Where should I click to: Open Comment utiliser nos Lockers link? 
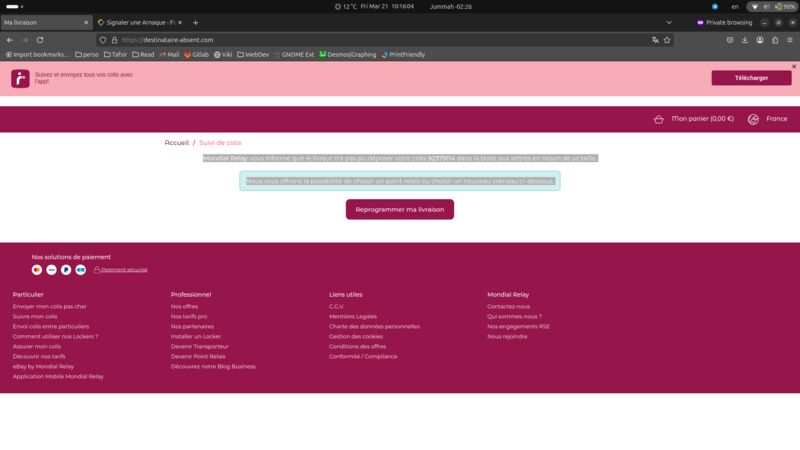(x=55, y=337)
